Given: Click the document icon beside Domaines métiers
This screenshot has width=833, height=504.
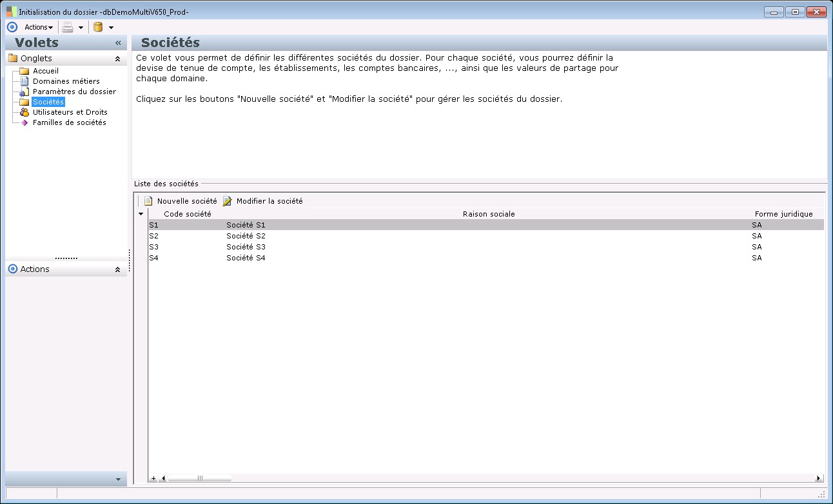Looking at the screenshot, I should pos(24,81).
